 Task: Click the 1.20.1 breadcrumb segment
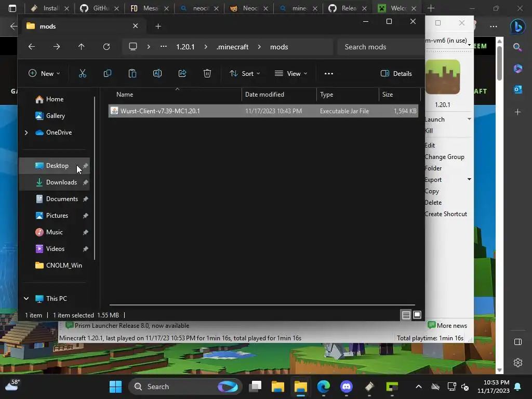point(185,47)
